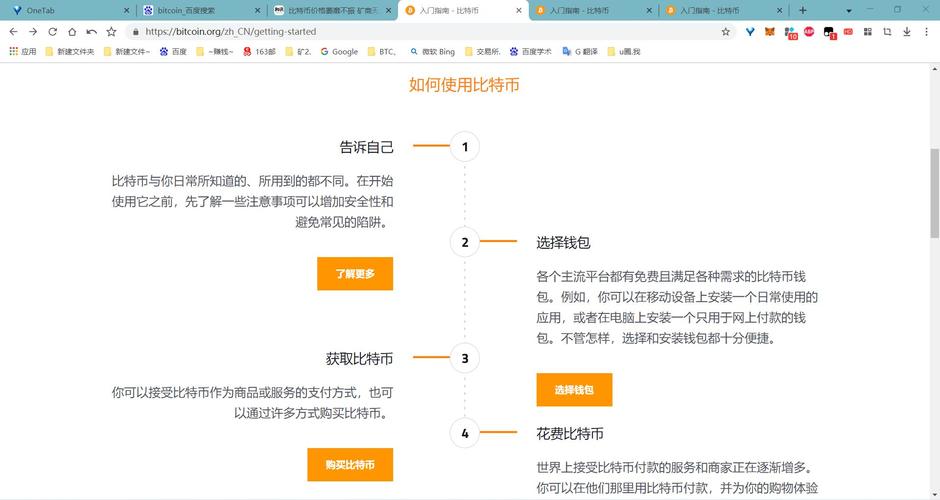Click the star icon beside undo arrow
940x500 pixels.
pos(111,32)
